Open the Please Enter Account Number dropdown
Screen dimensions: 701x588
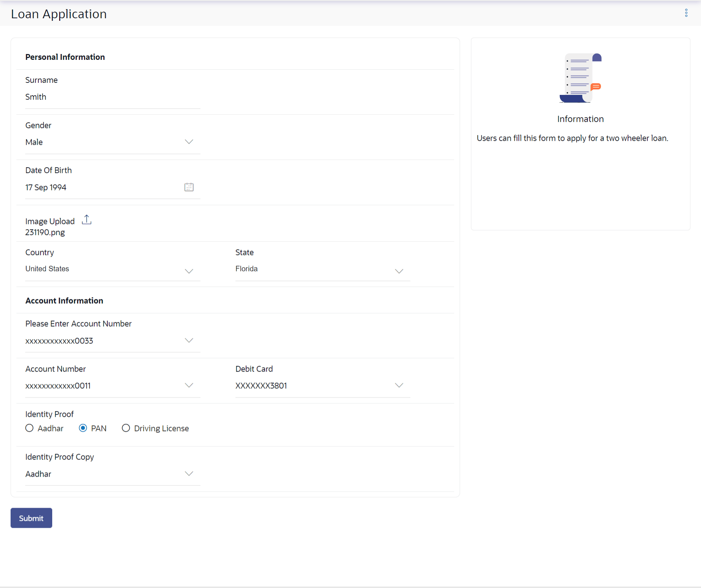(110, 341)
